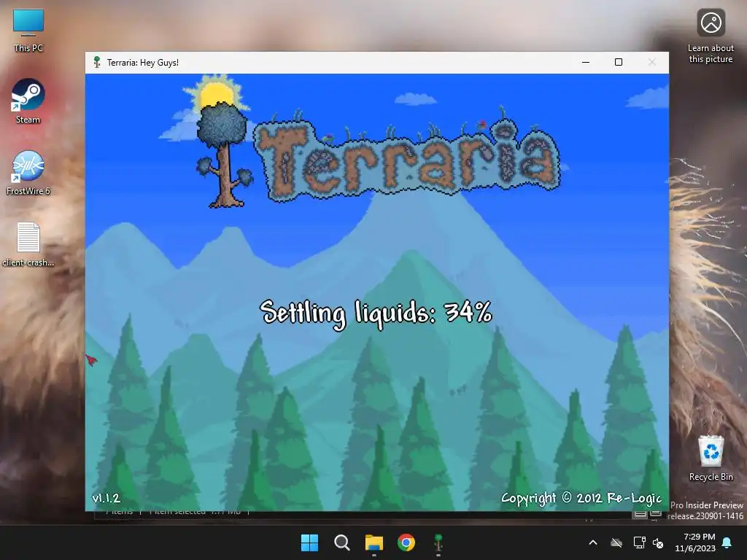Click the v1.1.2 version label
Screen dimensions: 747x560
[107, 498]
